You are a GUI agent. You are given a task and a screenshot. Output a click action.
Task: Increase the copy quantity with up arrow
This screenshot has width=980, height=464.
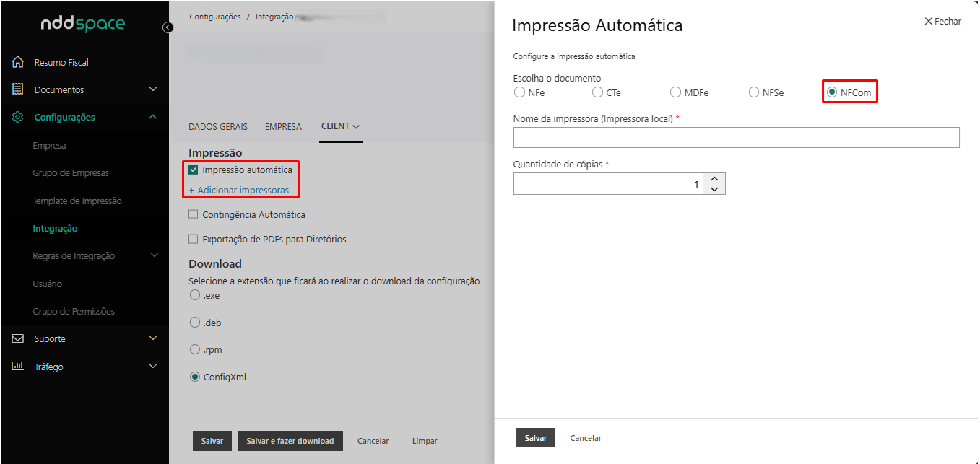coord(714,179)
